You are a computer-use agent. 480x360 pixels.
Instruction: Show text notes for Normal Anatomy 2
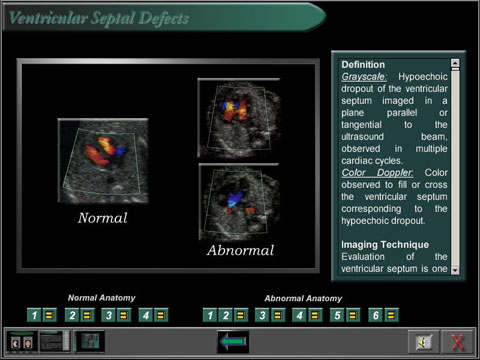click(x=87, y=315)
